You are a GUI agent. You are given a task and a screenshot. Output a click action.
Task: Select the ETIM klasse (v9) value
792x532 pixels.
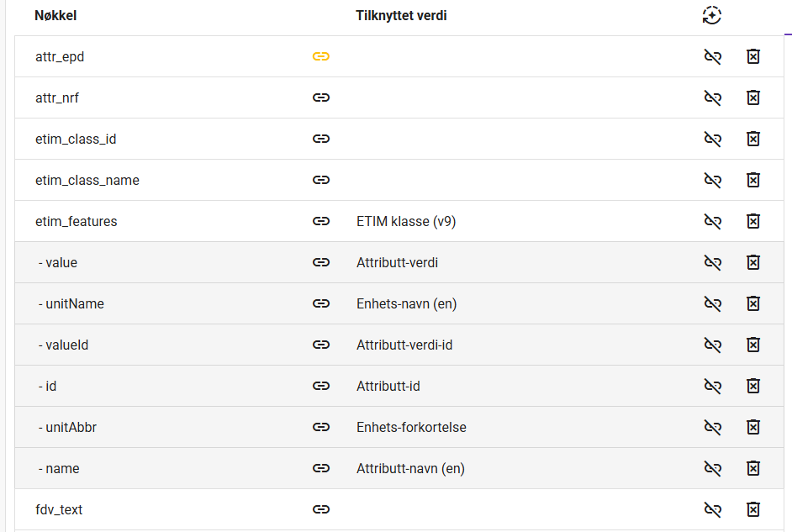pos(406,222)
